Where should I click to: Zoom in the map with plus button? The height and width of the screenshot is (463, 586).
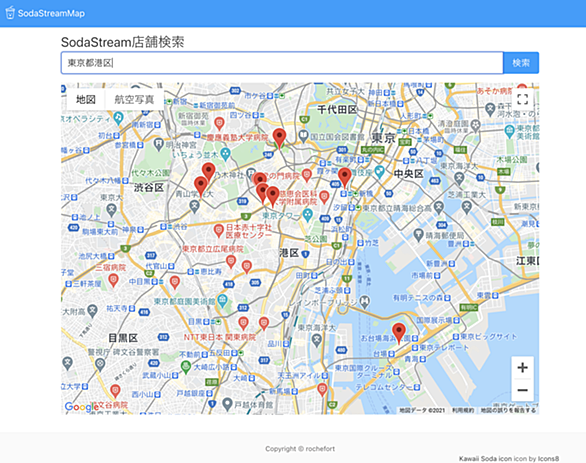click(x=522, y=368)
